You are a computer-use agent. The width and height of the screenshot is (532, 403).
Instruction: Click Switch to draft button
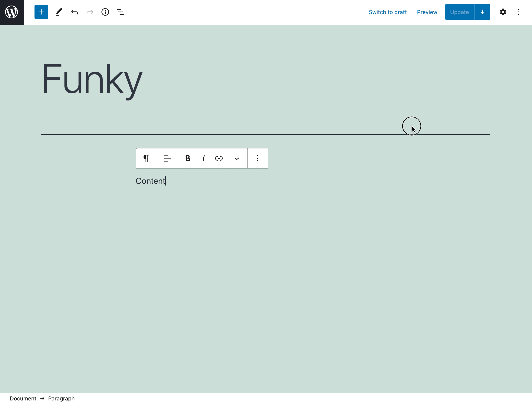388,12
